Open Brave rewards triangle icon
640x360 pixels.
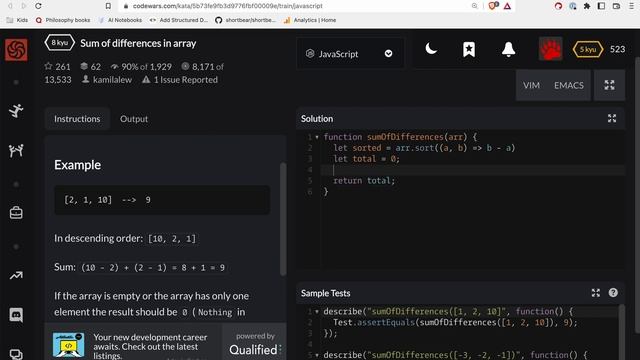coord(507,6)
